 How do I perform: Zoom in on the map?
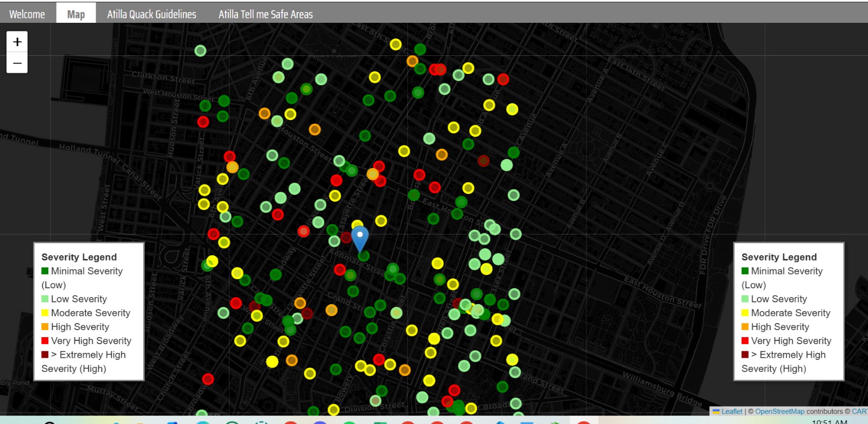tap(17, 42)
